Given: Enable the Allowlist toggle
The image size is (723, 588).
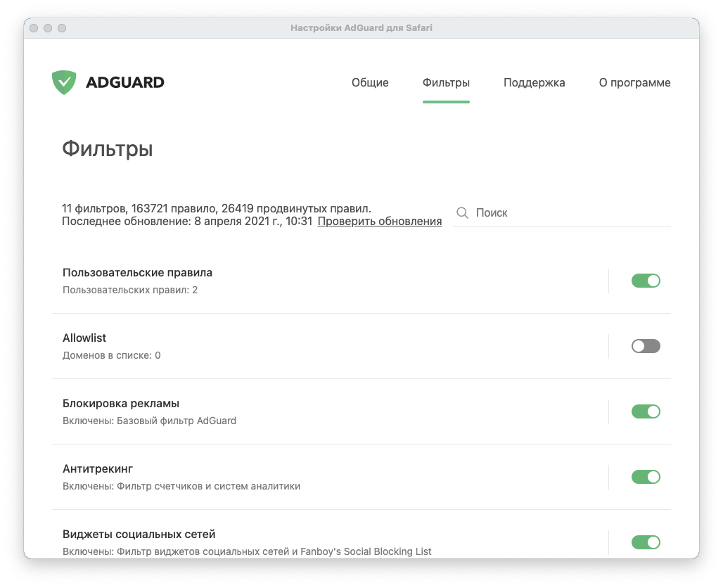Looking at the screenshot, I should coord(646,346).
